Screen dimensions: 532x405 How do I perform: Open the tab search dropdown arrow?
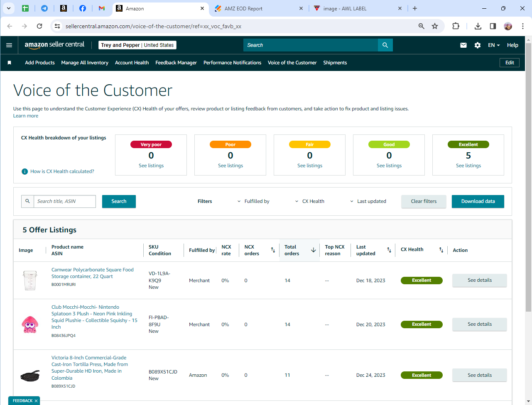8,8
